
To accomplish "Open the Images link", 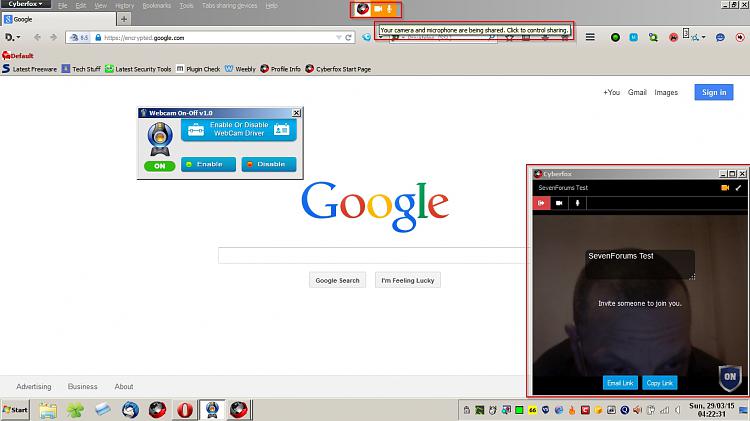I will click(x=666, y=92).
